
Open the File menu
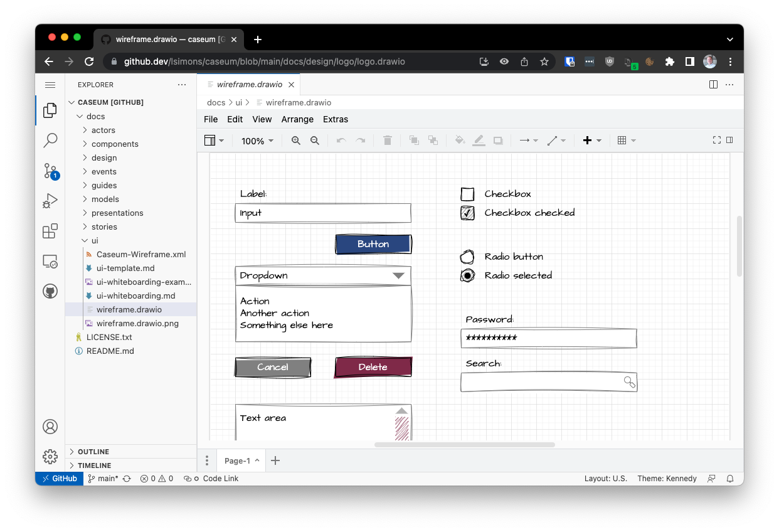click(x=211, y=119)
